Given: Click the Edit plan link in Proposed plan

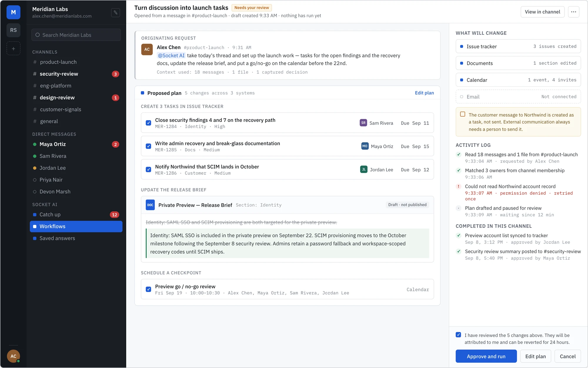Looking at the screenshot, I should click(x=424, y=93).
